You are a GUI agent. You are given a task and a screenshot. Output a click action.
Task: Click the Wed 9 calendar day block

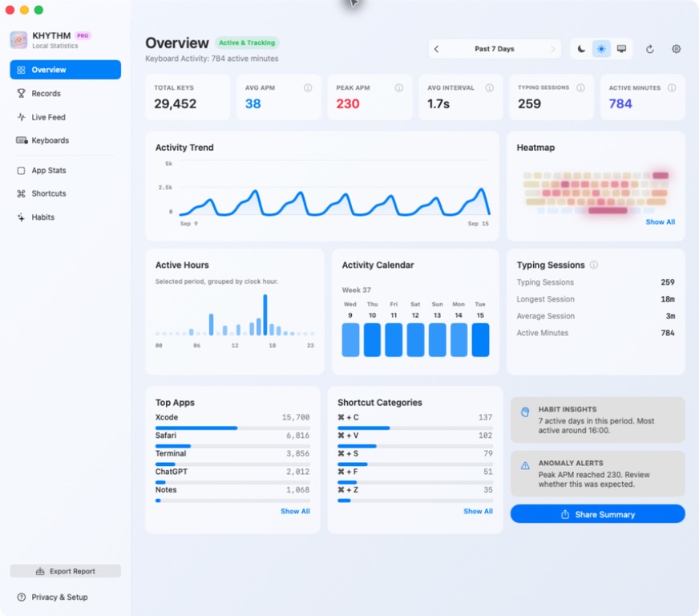coord(350,340)
